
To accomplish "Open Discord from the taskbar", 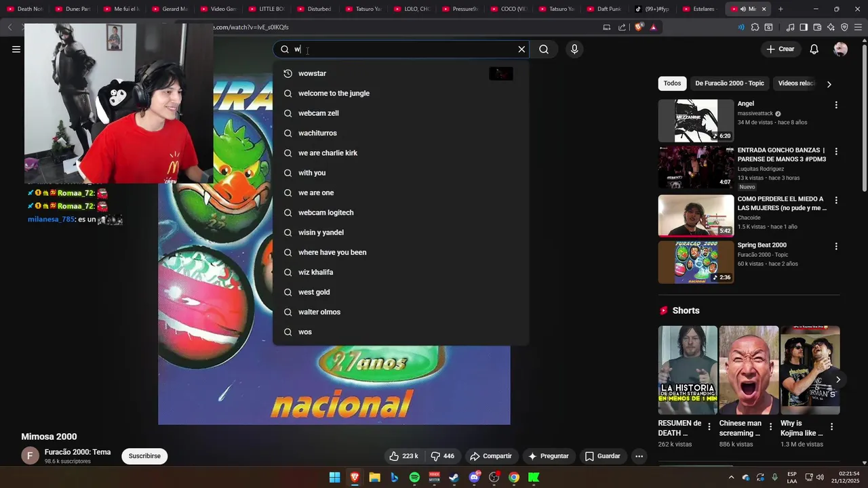I will [474, 477].
